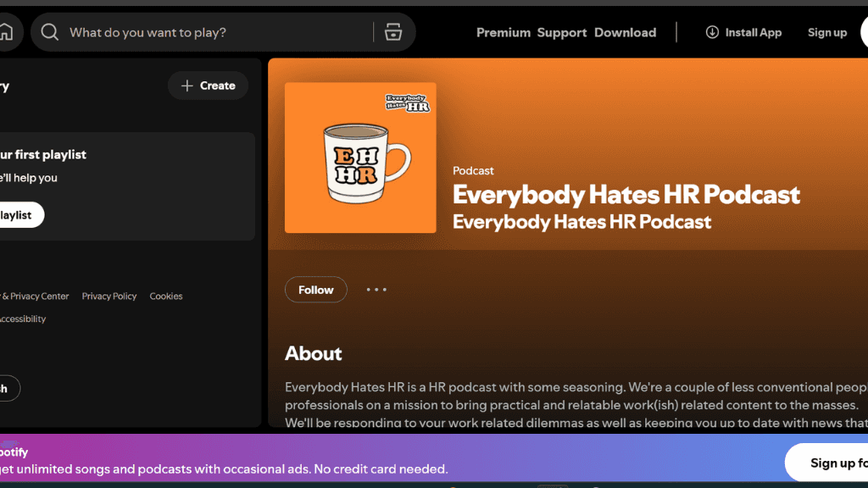Click the Install App download icon
The image size is (868, 488).
pyautogui.click(x=712, y=32)
